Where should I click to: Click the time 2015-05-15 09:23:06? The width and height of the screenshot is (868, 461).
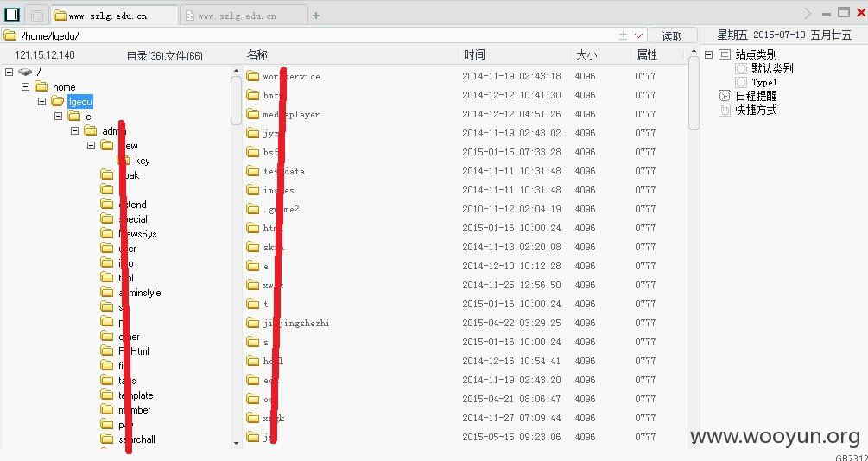click(x=511, y=437)
